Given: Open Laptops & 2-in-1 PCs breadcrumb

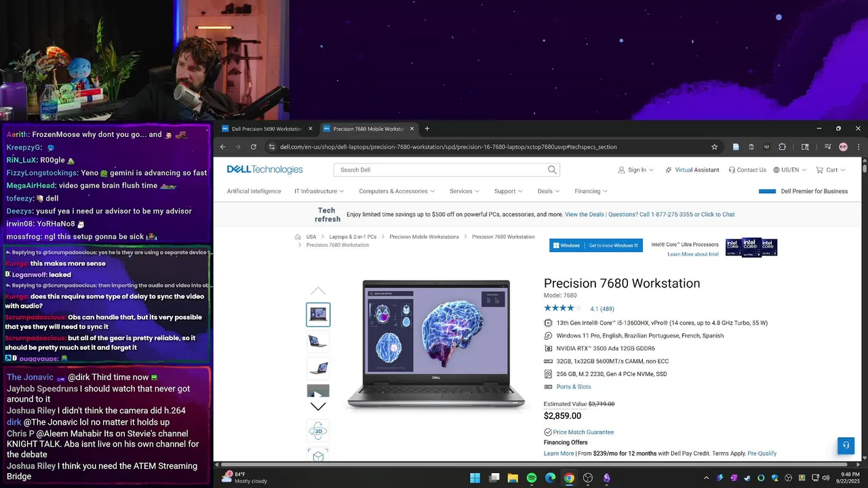Looking at the screenshot, I should click(x=353, y=237).
